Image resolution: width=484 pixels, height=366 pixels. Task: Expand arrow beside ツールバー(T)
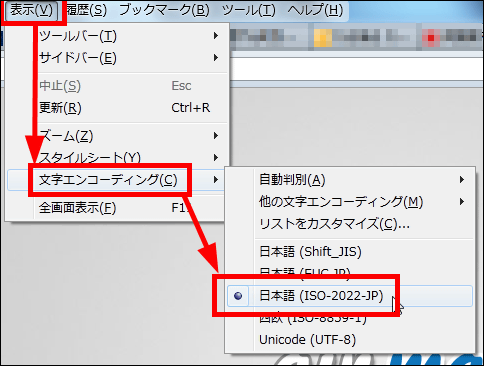click(216, 36)
